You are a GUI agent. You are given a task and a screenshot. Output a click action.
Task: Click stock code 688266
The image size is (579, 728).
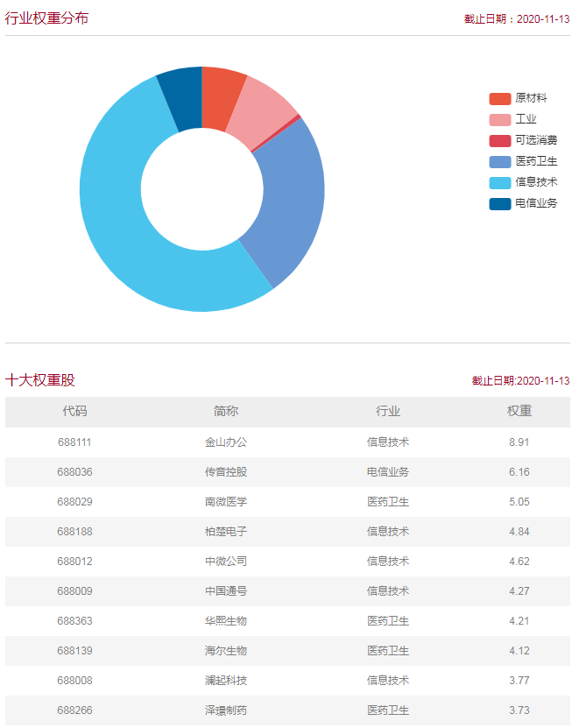[74, 710]
